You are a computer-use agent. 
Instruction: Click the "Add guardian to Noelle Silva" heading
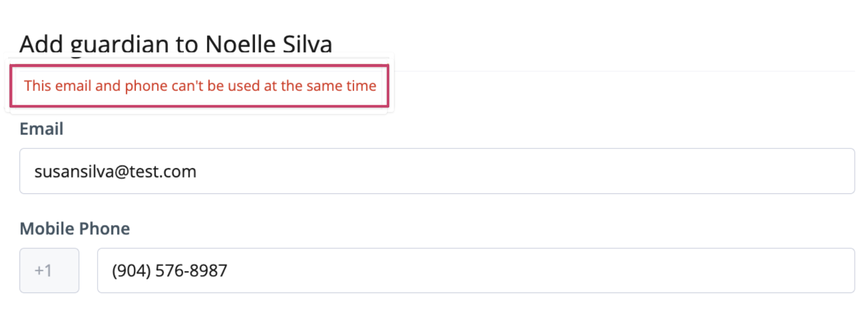(x=176, y=43)
